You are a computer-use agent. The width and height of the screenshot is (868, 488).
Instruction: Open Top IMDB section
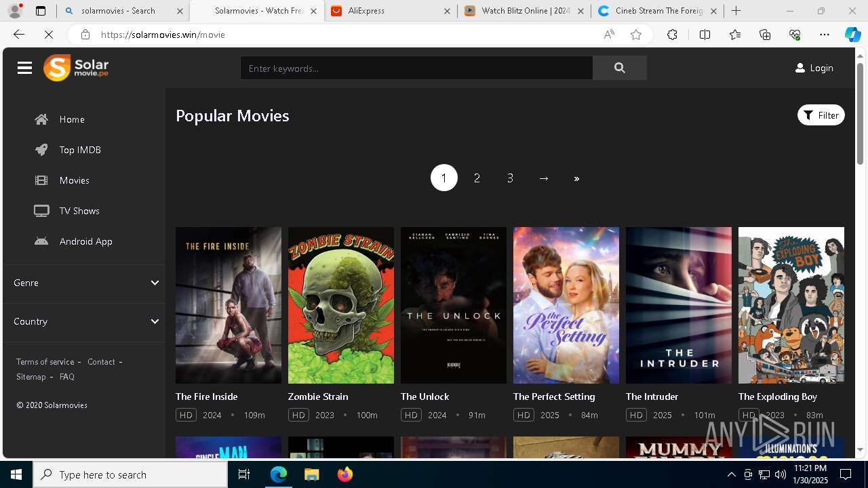pos(68,150)
